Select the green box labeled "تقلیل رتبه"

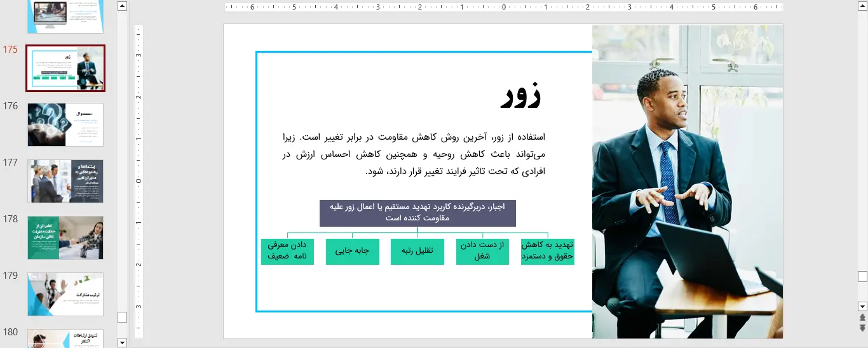417,251
